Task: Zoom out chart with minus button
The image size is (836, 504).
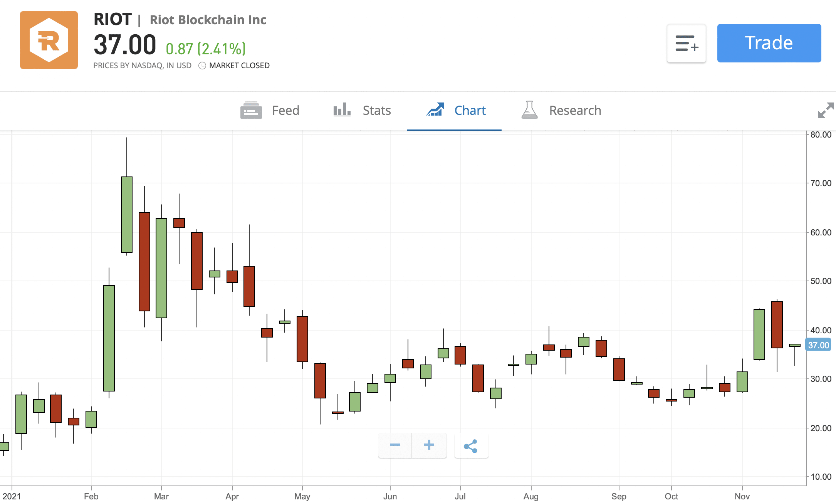Action: 395,445
